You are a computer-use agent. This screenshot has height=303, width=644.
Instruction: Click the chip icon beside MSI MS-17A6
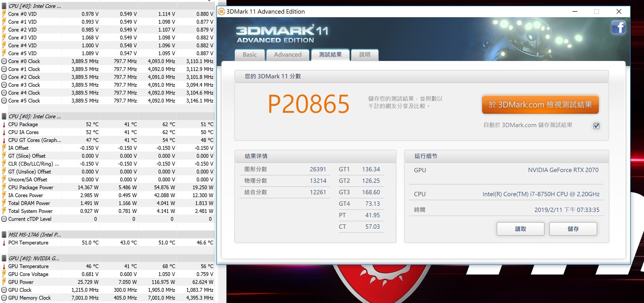(4, 235)
